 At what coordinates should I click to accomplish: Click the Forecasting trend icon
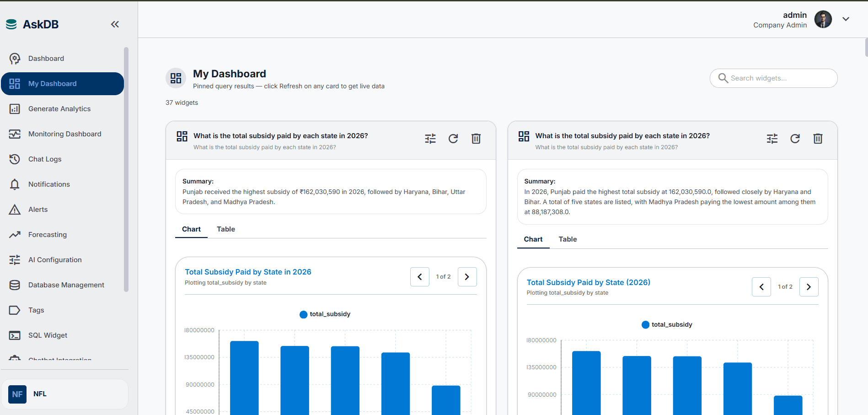click(15, 235)
